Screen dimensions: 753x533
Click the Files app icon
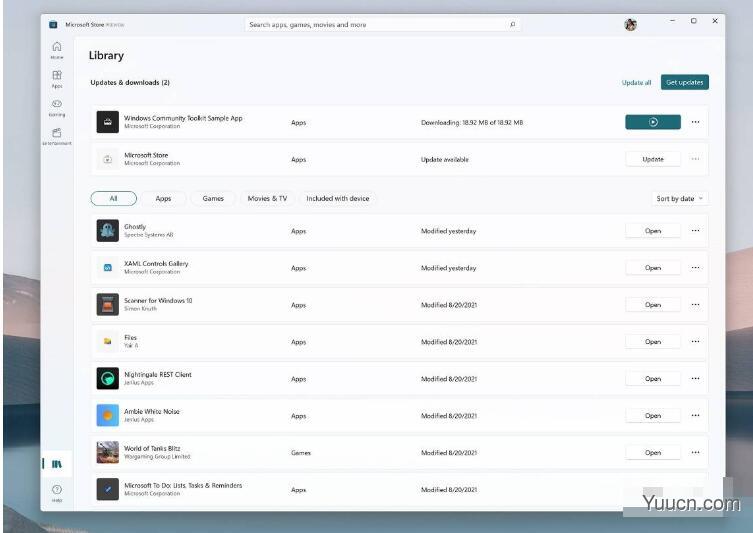[x=108, y=341]
